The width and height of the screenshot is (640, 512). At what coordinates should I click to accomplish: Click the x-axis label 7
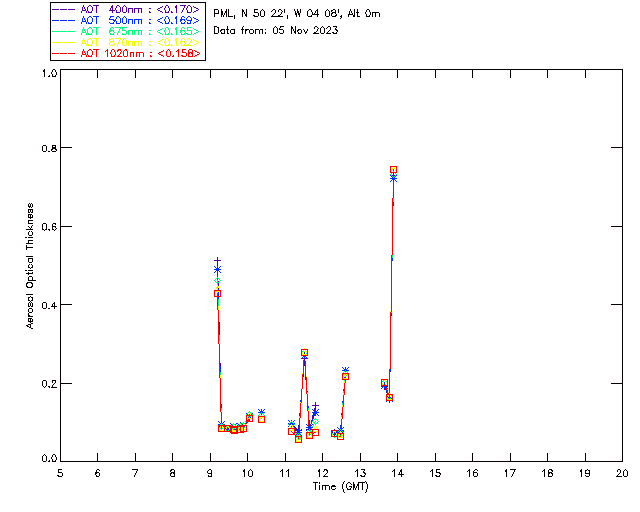(135, 473)
